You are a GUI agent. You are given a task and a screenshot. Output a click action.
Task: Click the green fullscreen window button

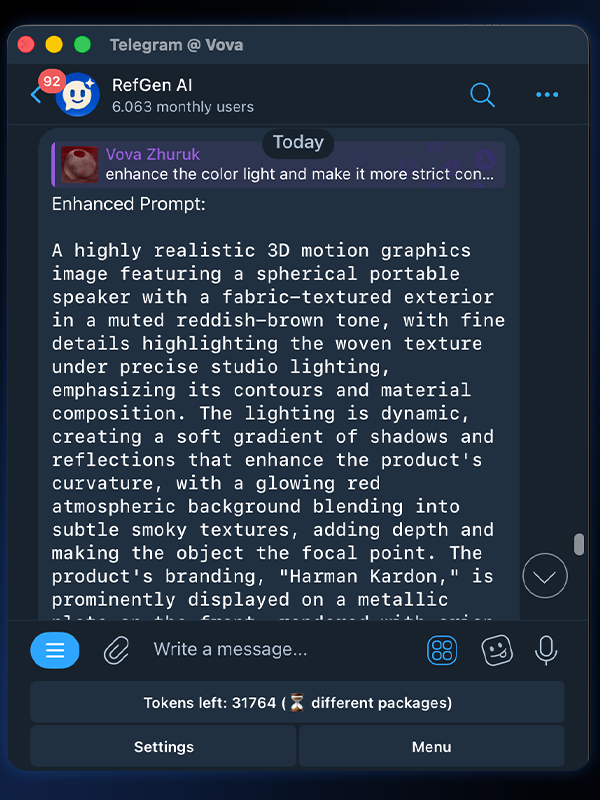click(x=82, y=45)
